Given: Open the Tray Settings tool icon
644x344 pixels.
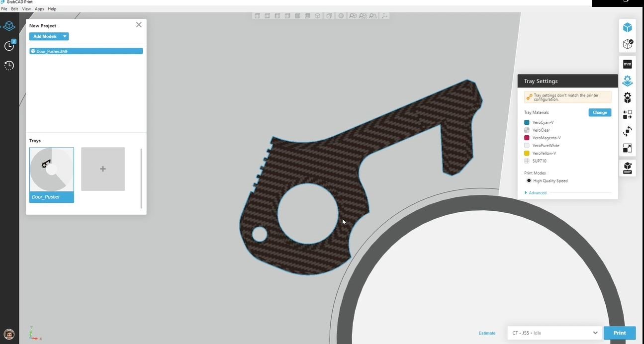Looking at the screenshot, I should pyautogui.click(x=627, y=81).
